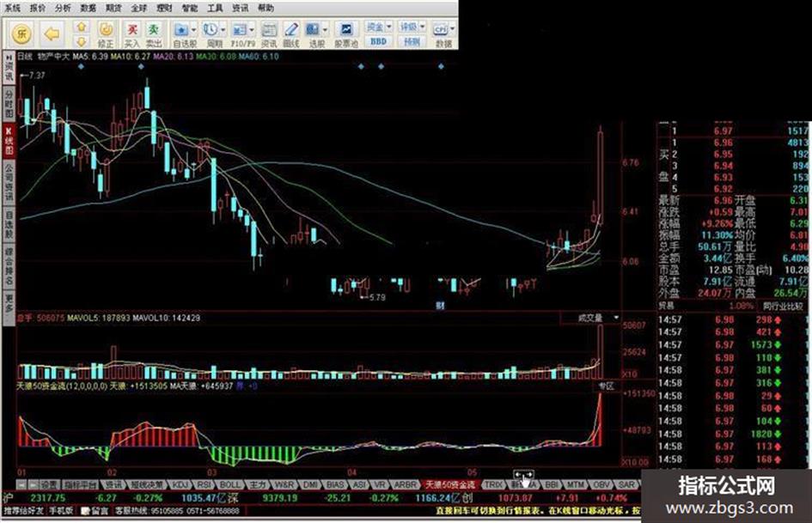Viewport: 812px width, 523px height.
Task: Select the 天狼50资金流 indicator tab
Action: pyautogui.click(x=450, y=484)
